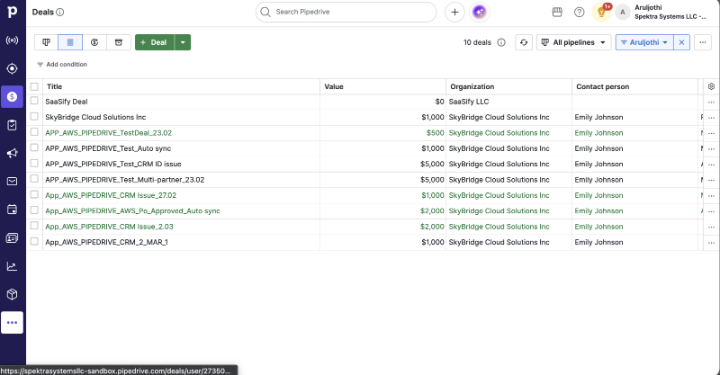Click the Spektra Systems LLC account name

pos(670,17)
